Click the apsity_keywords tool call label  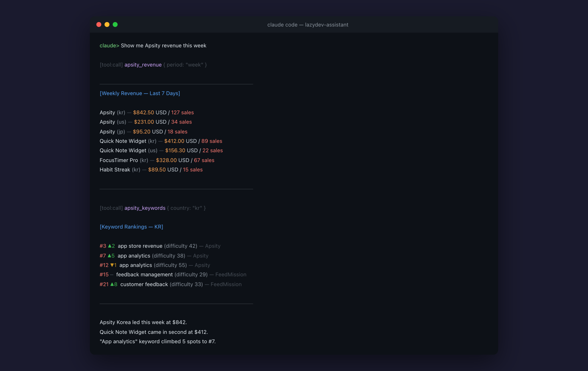145,208
